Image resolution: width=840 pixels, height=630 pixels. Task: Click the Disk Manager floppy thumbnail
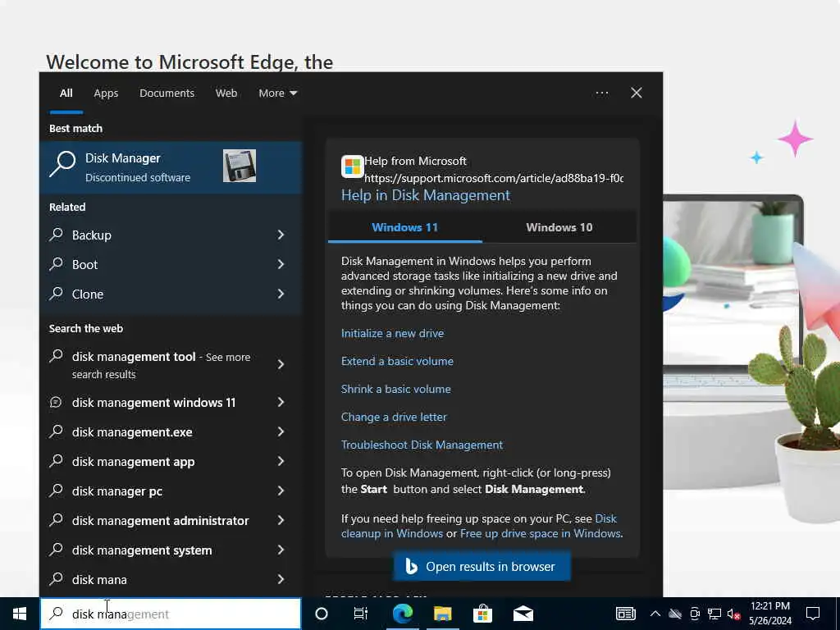[240, 166]
